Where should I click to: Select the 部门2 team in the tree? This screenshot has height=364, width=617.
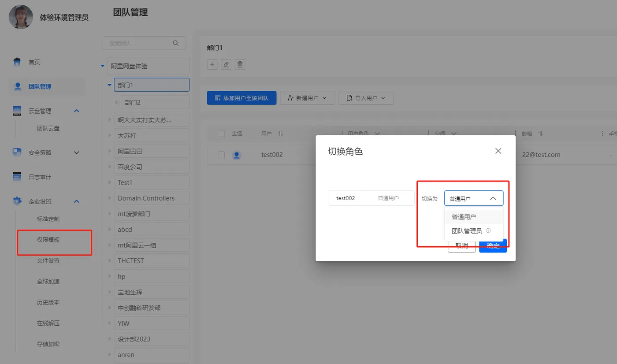point(155,102)
